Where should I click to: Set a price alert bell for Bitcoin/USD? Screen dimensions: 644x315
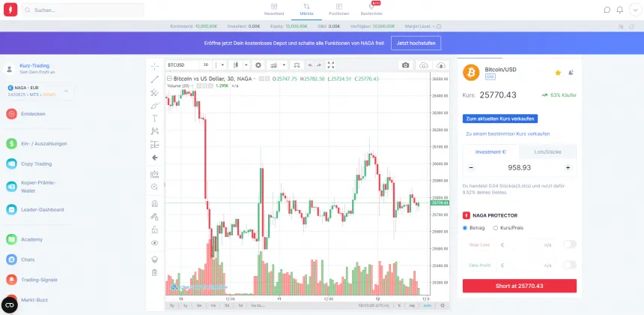(x=571, y=73)
